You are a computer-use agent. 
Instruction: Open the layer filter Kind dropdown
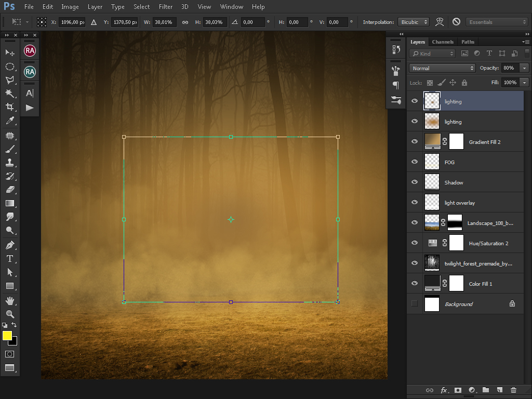click(432, 54)
